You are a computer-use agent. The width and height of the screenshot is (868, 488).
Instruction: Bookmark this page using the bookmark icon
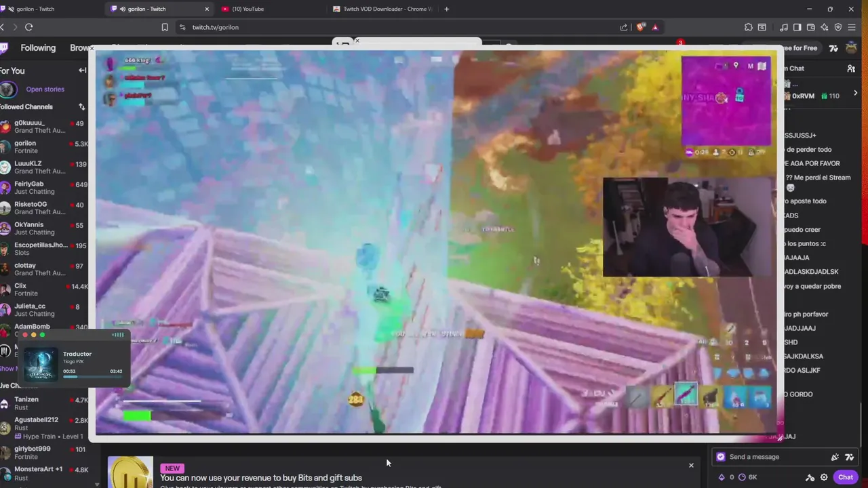165,27
